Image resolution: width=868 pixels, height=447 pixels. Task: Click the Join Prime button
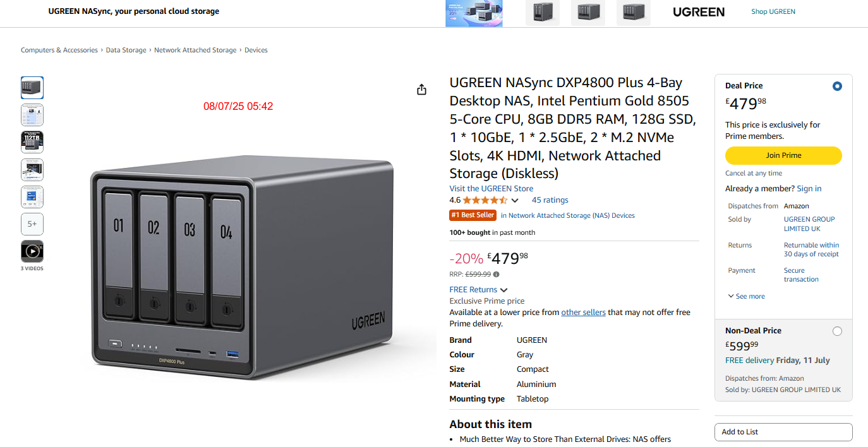pos(783,155)
